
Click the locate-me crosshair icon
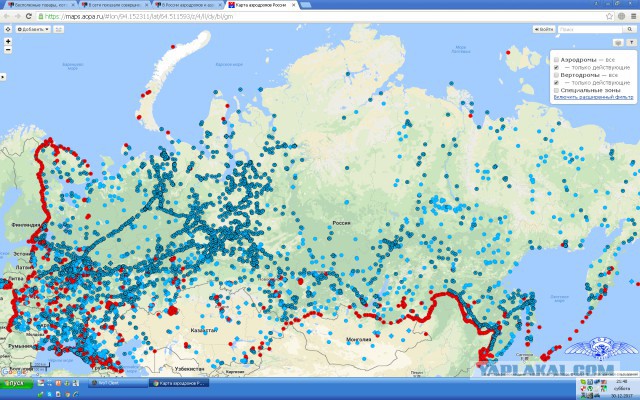point(8,29)
